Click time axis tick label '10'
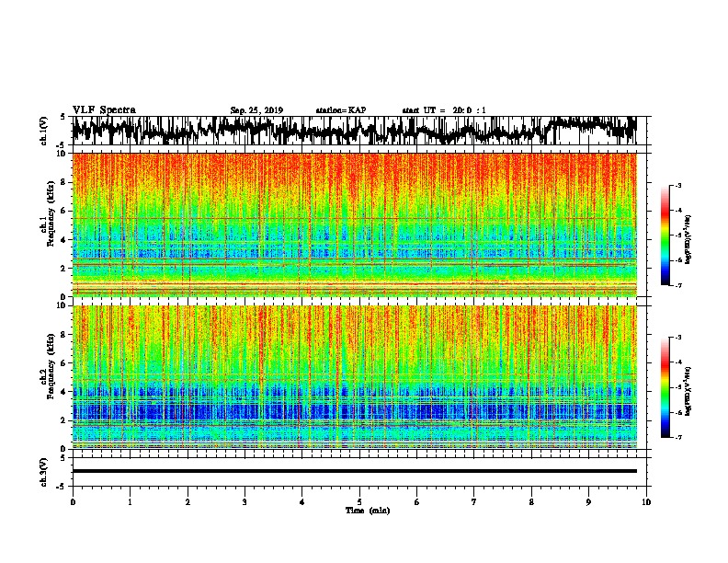Image resolution: width=728 pixels, height=563 pixels. pyautogui.click(x=646, y=502)
